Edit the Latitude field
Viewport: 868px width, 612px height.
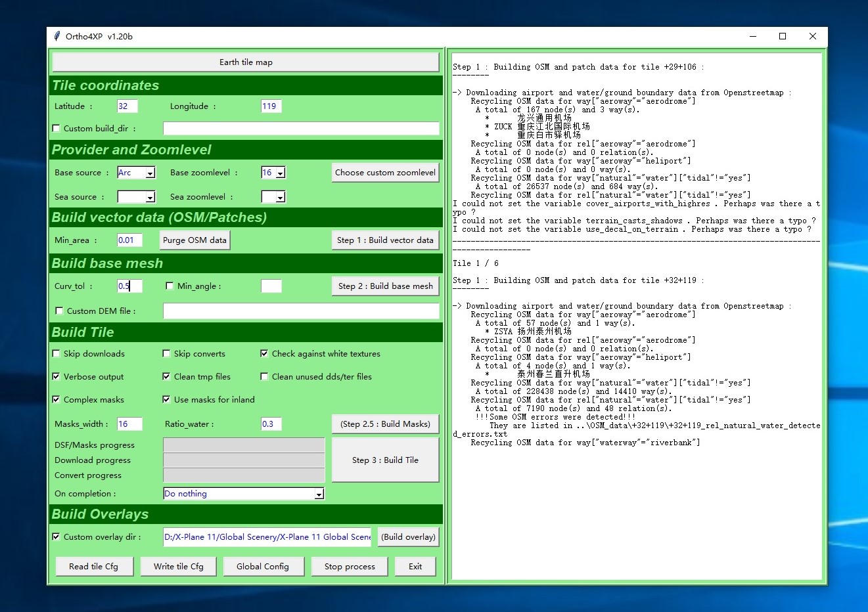[x=127, y=106]
